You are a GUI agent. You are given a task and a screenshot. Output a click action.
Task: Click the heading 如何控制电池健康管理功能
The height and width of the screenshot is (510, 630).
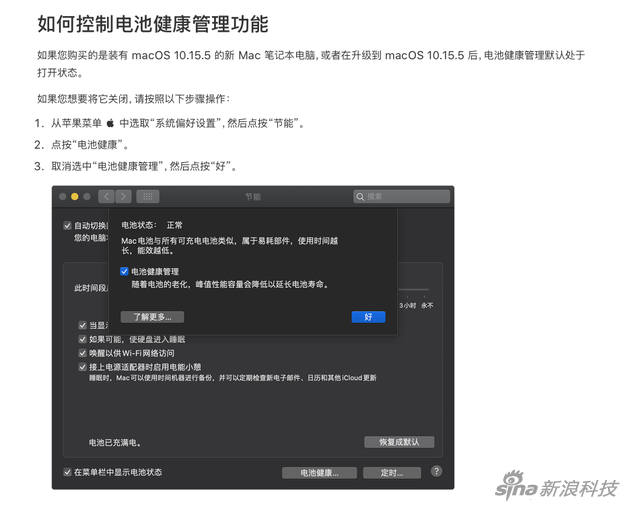(x=153, y=24)
